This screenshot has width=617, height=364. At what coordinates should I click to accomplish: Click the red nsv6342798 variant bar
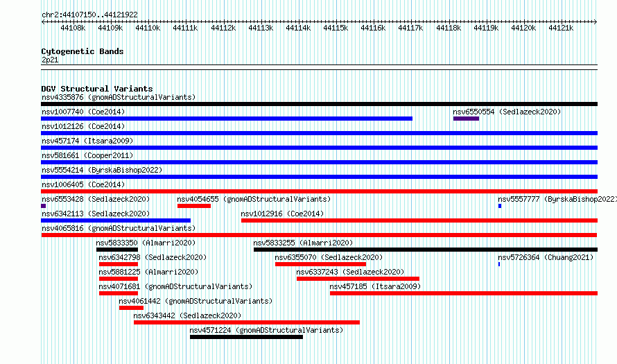[119, 264]
